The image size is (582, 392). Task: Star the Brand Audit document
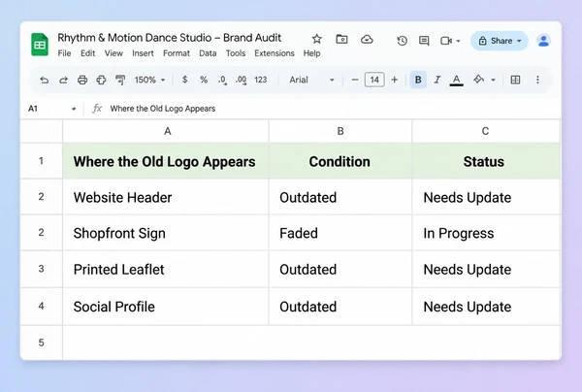pyautogui.click(x=316, y=39)
